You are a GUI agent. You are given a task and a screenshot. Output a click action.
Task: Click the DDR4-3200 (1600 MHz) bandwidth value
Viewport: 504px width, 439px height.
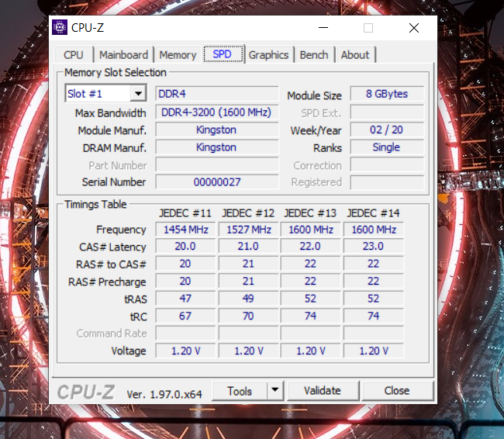[x=217, y=112]
